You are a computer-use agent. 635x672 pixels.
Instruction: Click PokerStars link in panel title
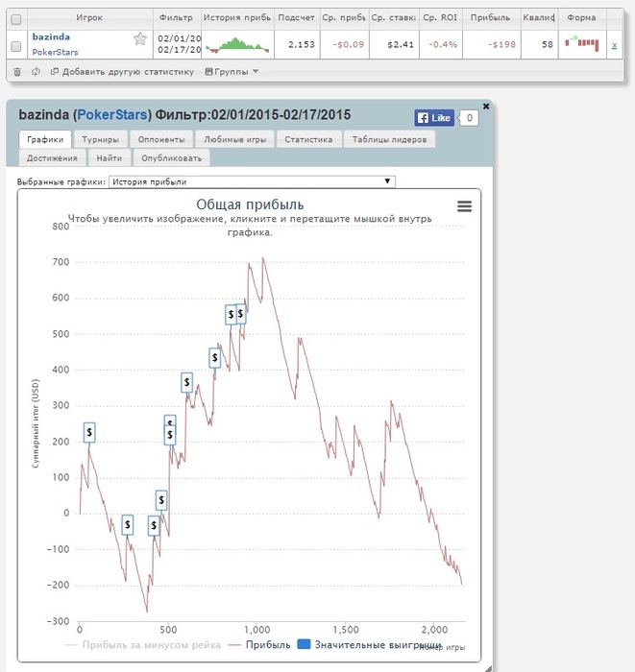coord(112,115)
